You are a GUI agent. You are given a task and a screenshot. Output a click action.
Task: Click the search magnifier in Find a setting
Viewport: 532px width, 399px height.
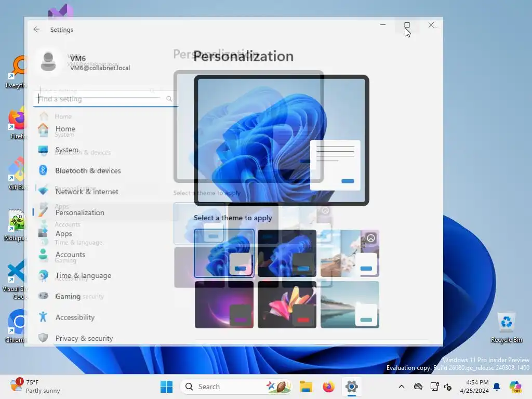(169, 99)
